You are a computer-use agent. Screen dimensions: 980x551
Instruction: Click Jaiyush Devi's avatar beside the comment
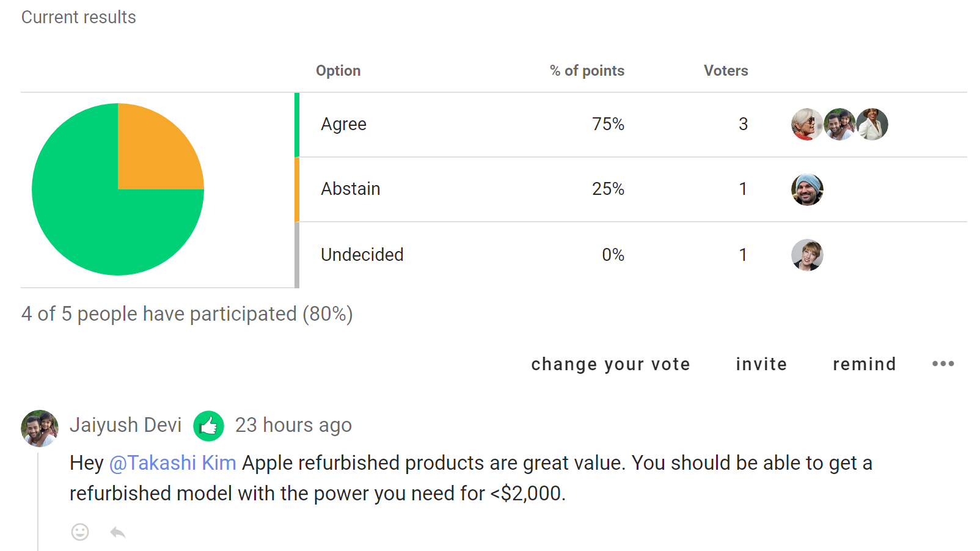(40, 428)
